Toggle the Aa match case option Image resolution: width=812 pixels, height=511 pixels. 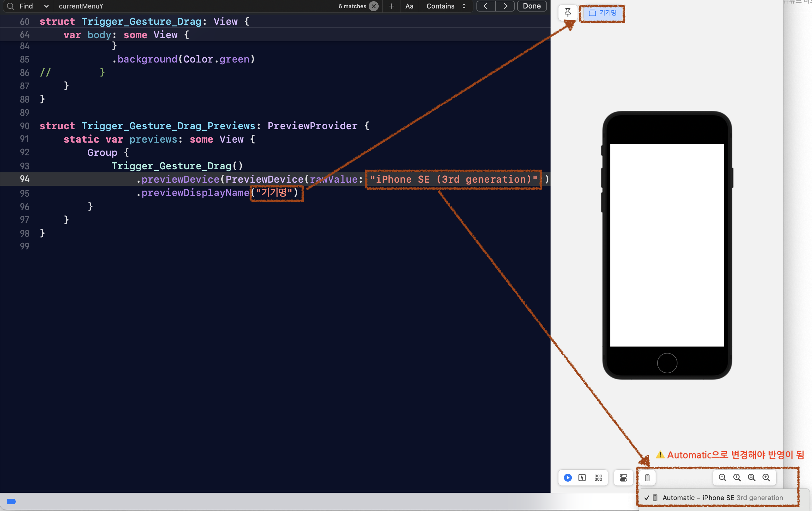point(409,6)
